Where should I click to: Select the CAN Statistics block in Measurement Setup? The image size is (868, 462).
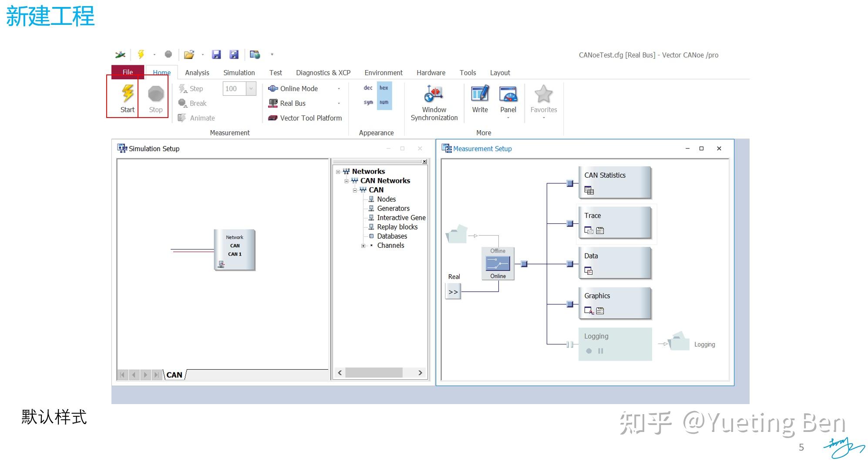pos(615,182)
